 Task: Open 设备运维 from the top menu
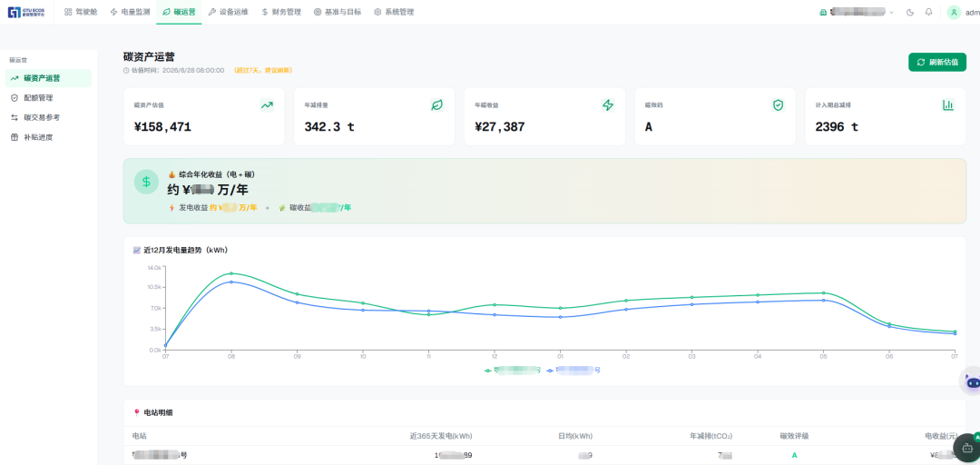click(228, 12)
